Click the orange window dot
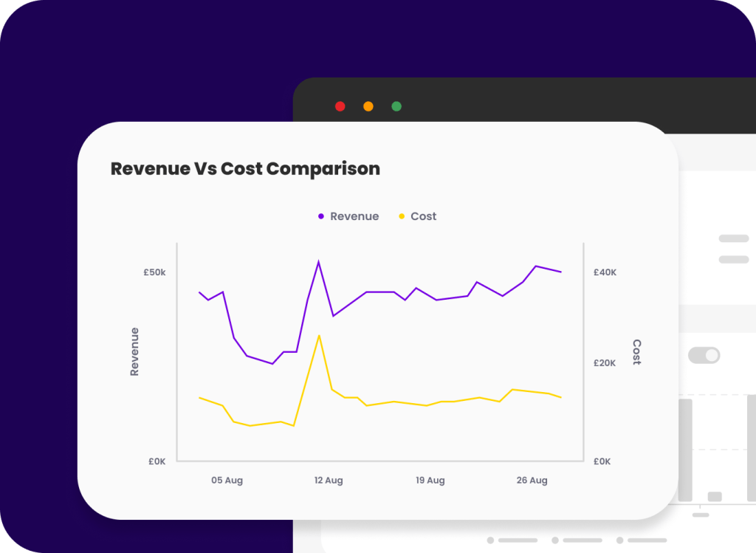 [x=368, y=106]
